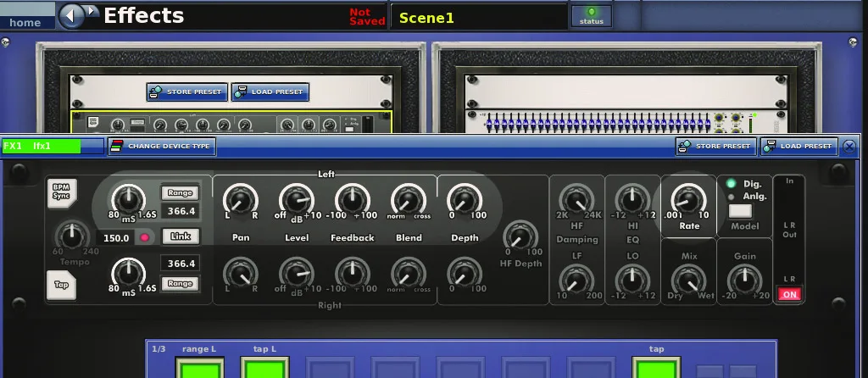Click the Left channel Blend knob
The image size is (868, 378).
click(x=409, y=200)
